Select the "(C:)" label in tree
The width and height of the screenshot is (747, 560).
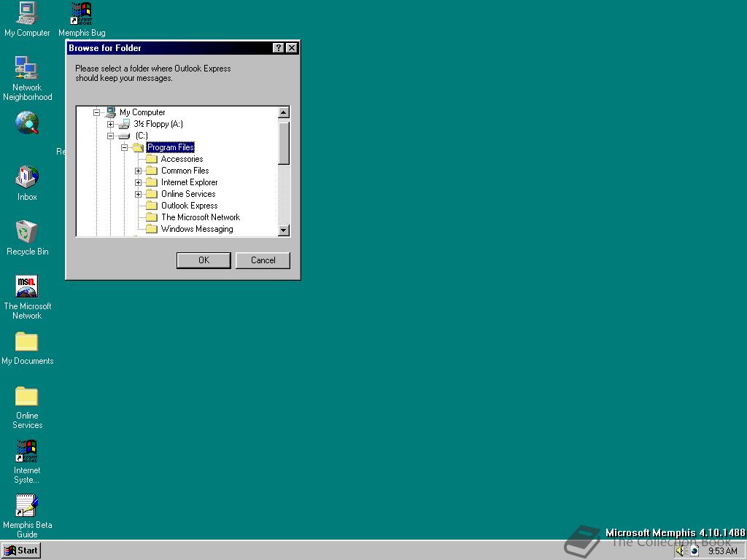142,136
